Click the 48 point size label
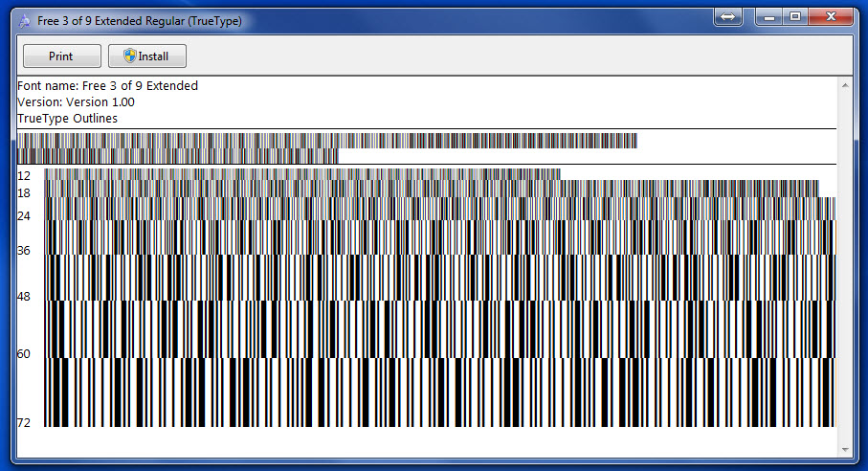This screenshot has width=868, height=471. 24,297
